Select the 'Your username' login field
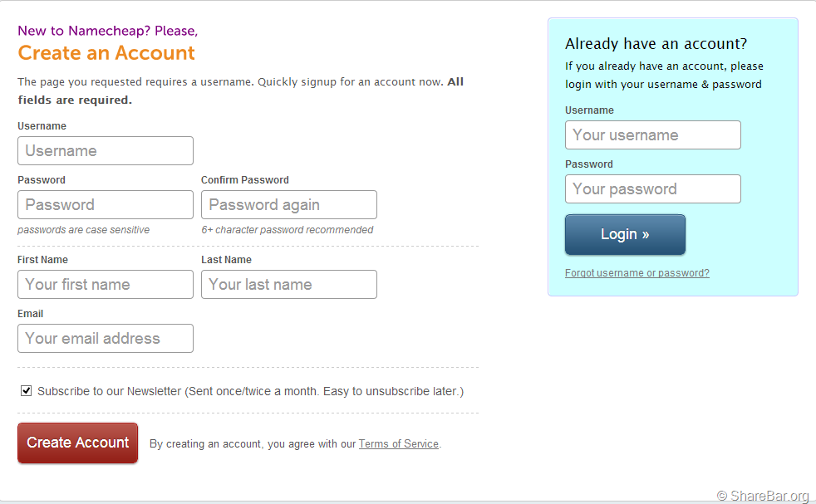This screenshot has height=504, width=816. (x=653, y=135)
